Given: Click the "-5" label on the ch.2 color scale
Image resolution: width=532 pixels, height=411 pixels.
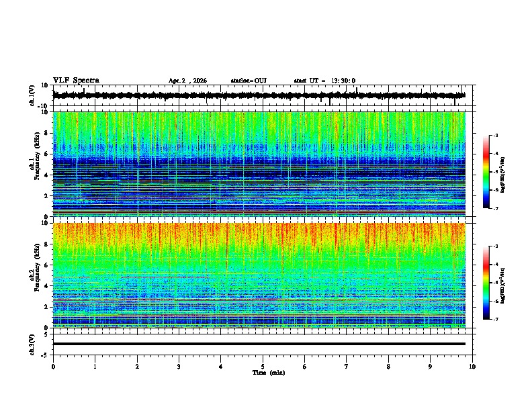Looking at the screenshot, I should point(495,283).
